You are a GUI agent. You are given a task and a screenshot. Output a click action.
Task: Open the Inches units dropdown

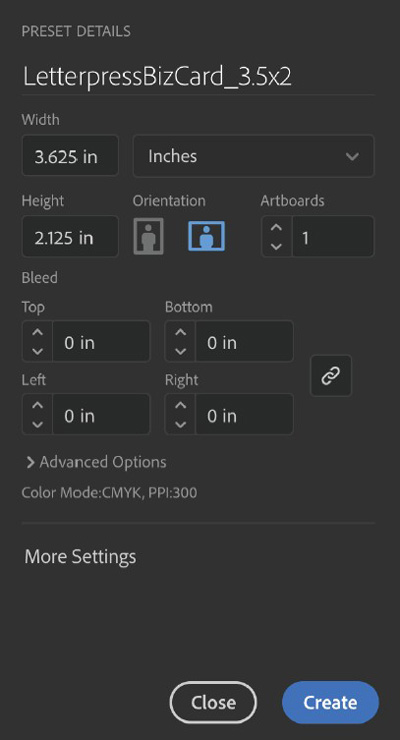point(254,156)
